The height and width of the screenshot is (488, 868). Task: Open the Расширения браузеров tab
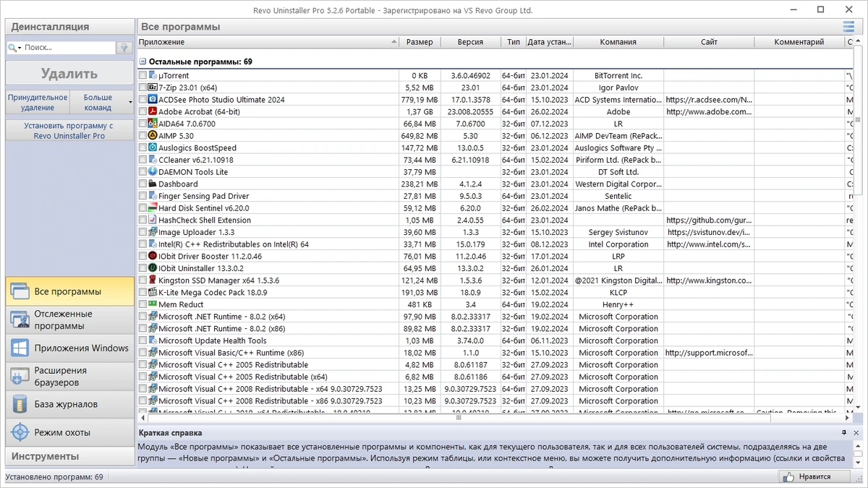70,376
